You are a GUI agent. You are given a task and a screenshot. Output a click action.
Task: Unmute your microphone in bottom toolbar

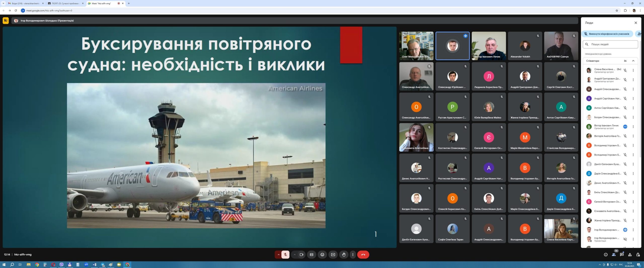pyautogui.click(x=285, y=254)
